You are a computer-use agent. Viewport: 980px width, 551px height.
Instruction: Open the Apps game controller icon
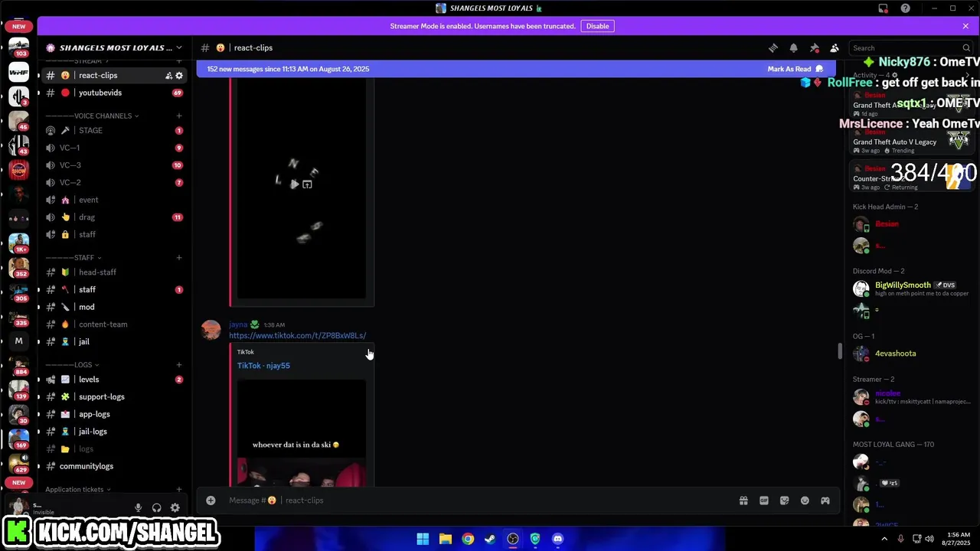[825, 500]
